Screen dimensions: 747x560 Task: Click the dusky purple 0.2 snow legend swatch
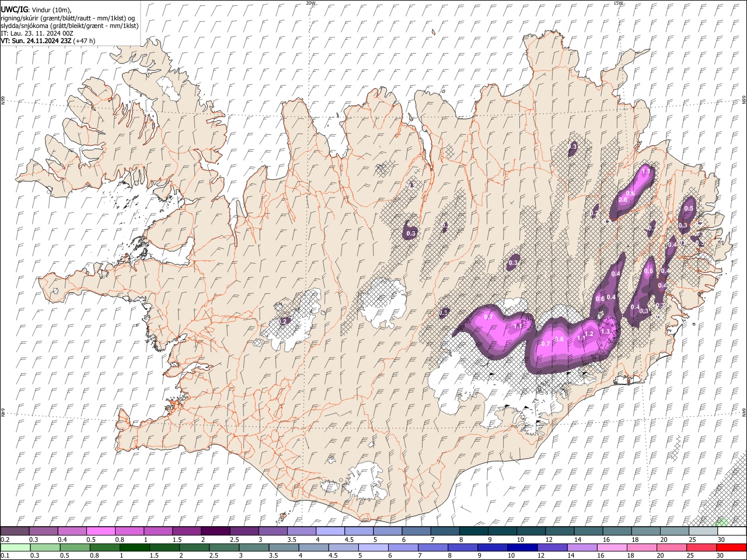(x=15, y=531)
